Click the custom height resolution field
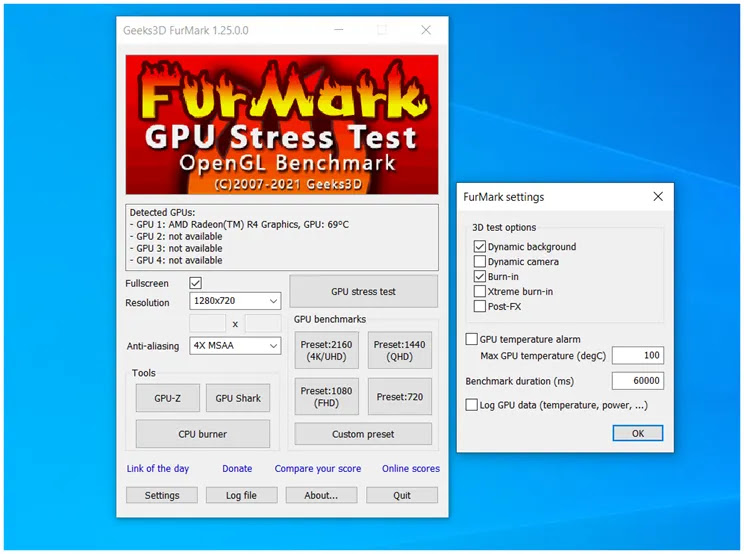Screen dimensions: 744x554 click(263, 323)
